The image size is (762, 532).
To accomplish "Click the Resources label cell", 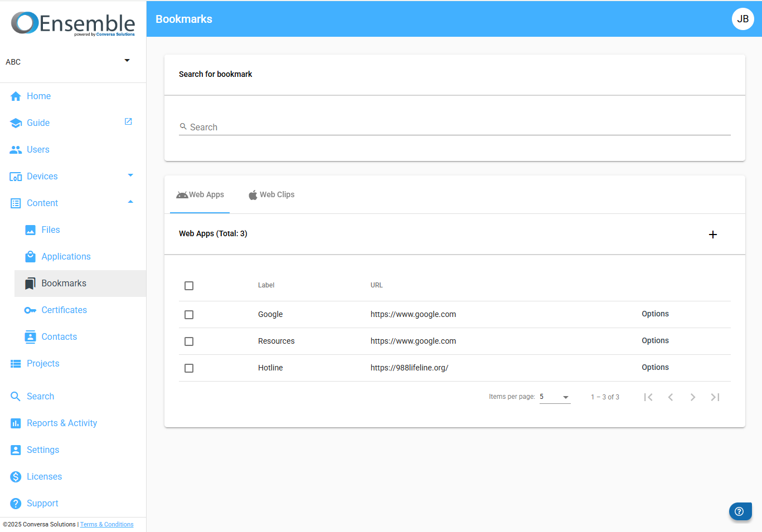I will pyautogui.click(x=276, y=341).
